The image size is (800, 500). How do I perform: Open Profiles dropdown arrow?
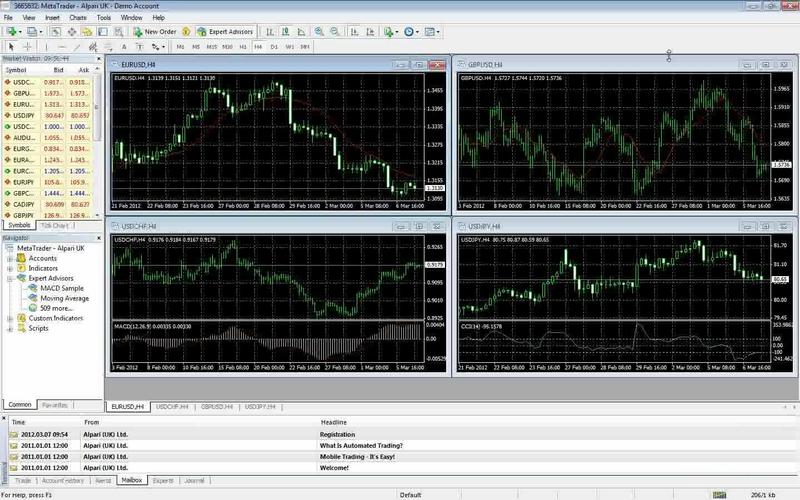(40, 32)
